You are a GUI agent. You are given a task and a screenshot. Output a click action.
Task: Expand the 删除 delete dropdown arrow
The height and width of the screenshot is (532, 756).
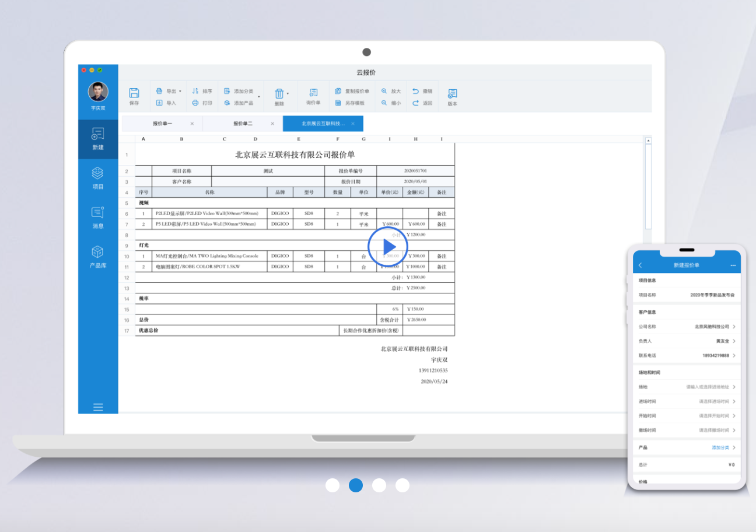[x=288, y=93]
